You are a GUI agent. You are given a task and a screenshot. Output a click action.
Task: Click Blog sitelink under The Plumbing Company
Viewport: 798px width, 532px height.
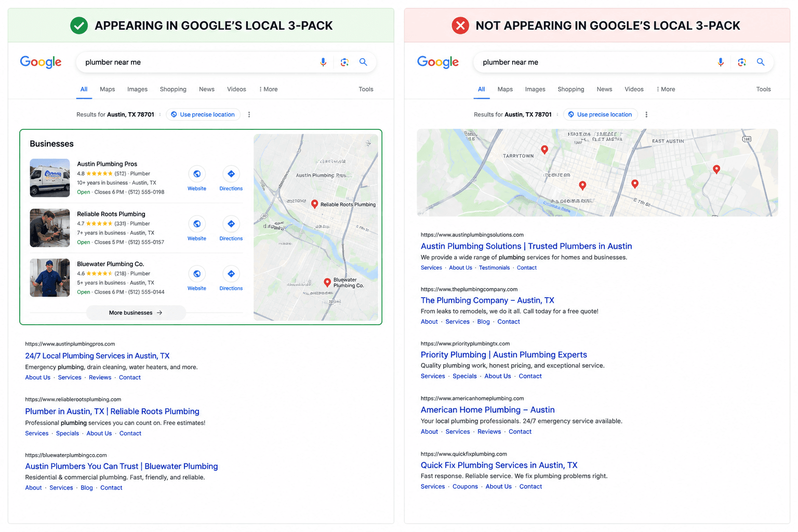click(483, 322)
